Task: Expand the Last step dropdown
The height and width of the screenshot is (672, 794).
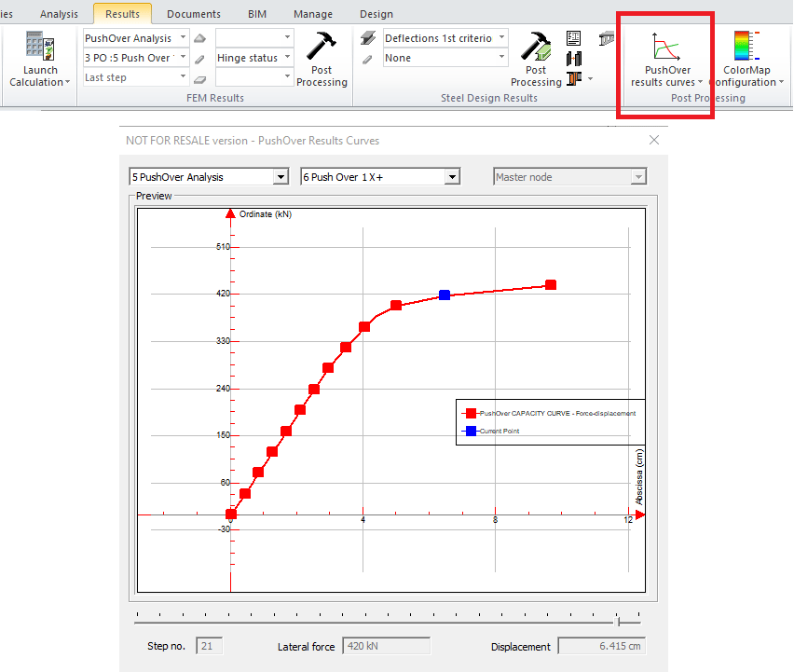Action: tap(183, 78)
